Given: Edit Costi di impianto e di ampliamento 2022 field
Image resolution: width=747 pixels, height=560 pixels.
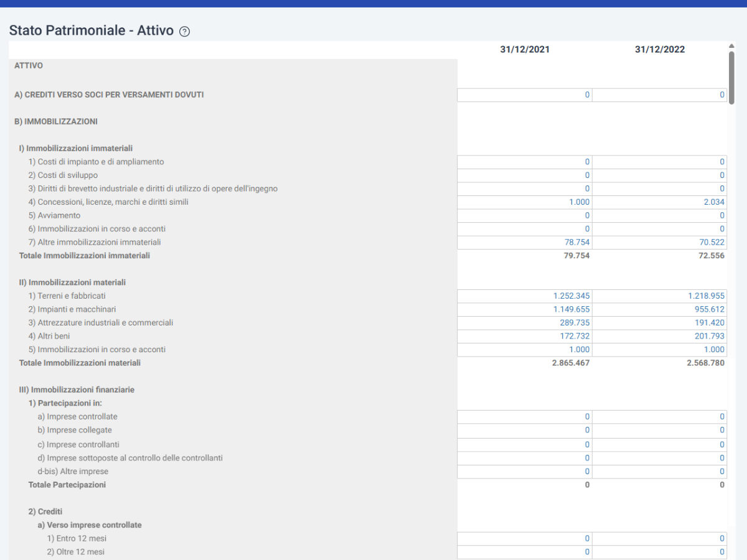Looking at the screenshot, I should (x=659, y=162).
